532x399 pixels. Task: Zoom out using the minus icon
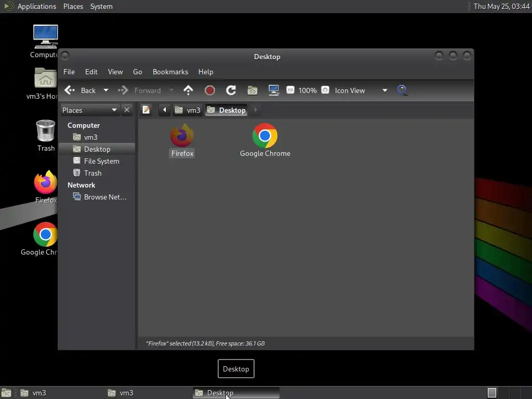coord(290,90)
